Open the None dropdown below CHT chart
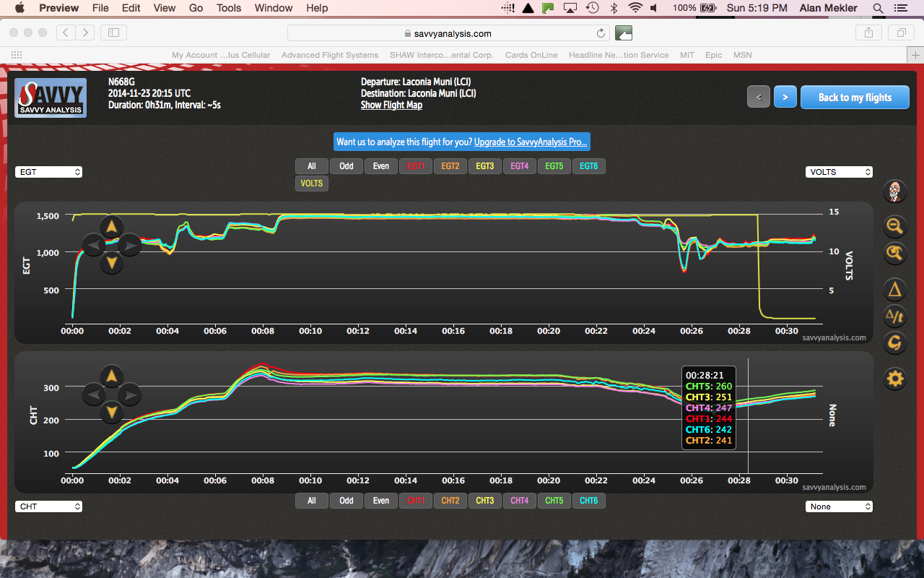The image size is (924, 578). (839, 506)
